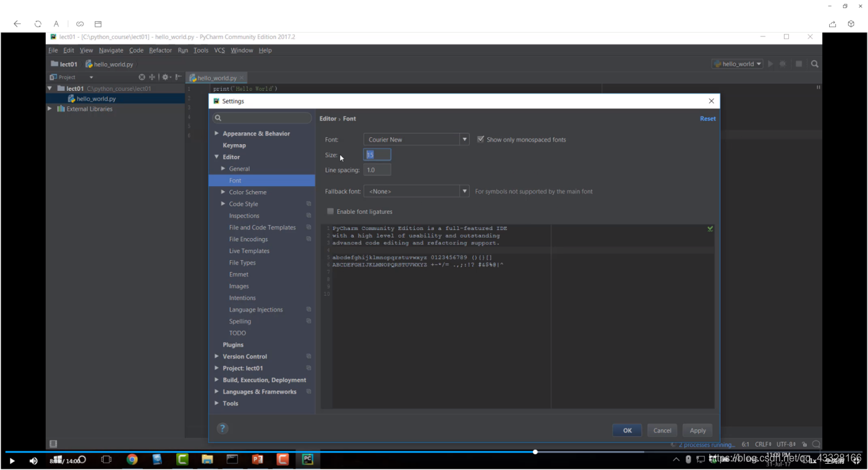Select Keymap in Settings tree
This screenshot has width=868, height=470.
point(234,145)
